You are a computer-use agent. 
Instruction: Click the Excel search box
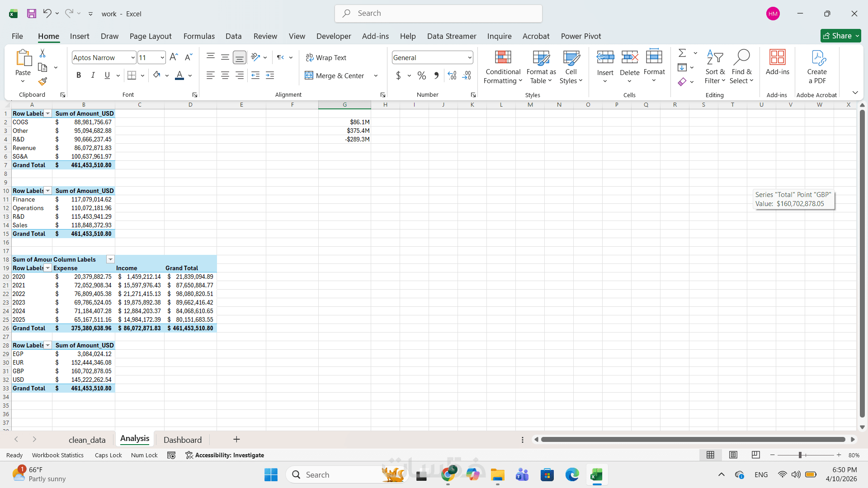click(439, 14)
